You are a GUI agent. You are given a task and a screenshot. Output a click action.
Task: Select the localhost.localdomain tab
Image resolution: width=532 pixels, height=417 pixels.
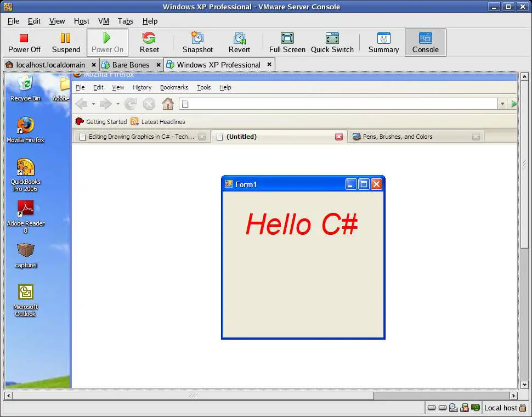(x=50, y=65)
